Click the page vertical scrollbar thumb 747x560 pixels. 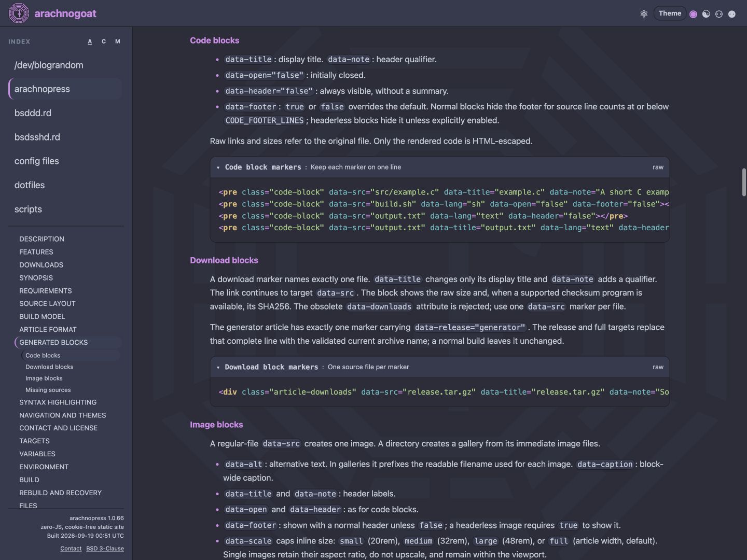744,182
